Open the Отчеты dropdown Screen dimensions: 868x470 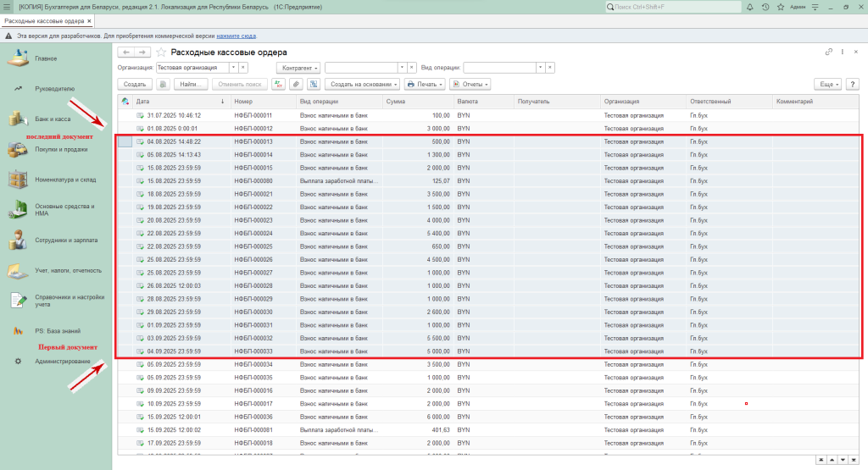coord(470,85)
